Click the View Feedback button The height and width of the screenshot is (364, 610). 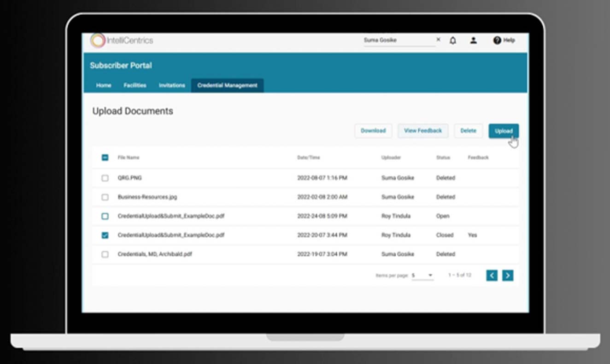point(423,131)
